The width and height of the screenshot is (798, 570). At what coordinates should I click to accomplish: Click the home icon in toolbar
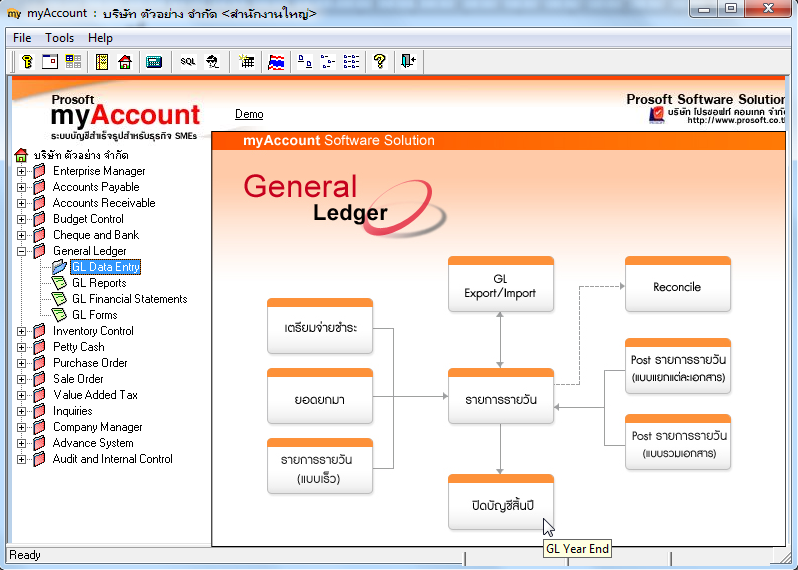(x=125, y=62)
